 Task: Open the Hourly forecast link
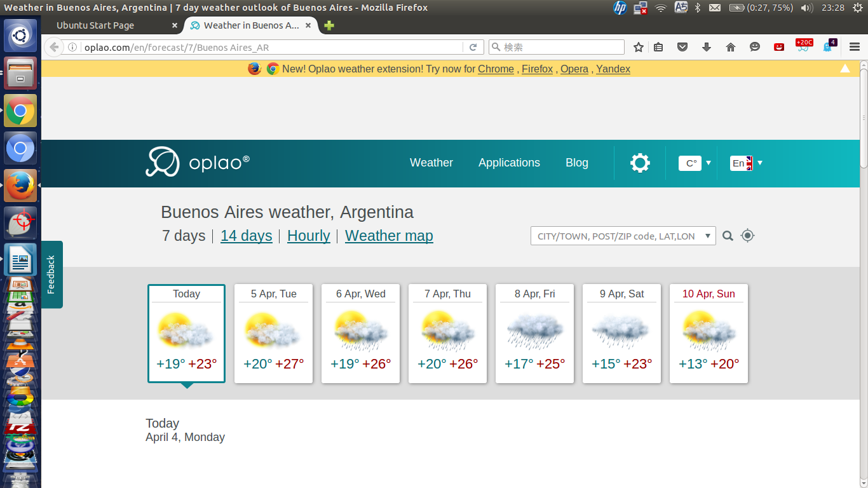(x=309, y=236)
